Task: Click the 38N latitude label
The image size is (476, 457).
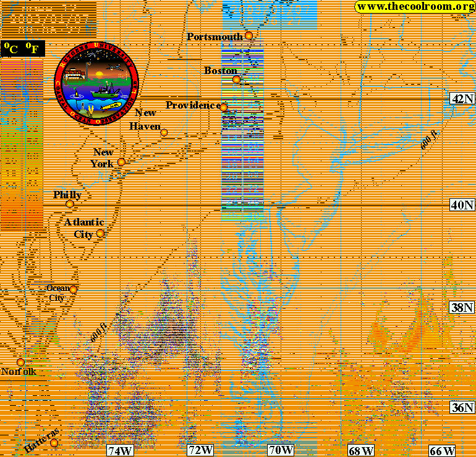Action: (462, 308)
